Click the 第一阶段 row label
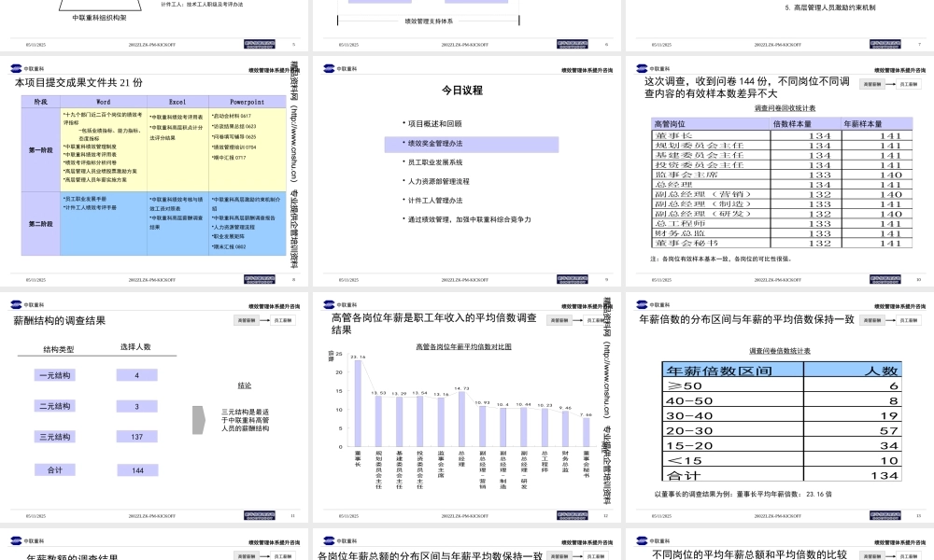The height and width of the screenshot is (560, 934). (x=40, y=150)
